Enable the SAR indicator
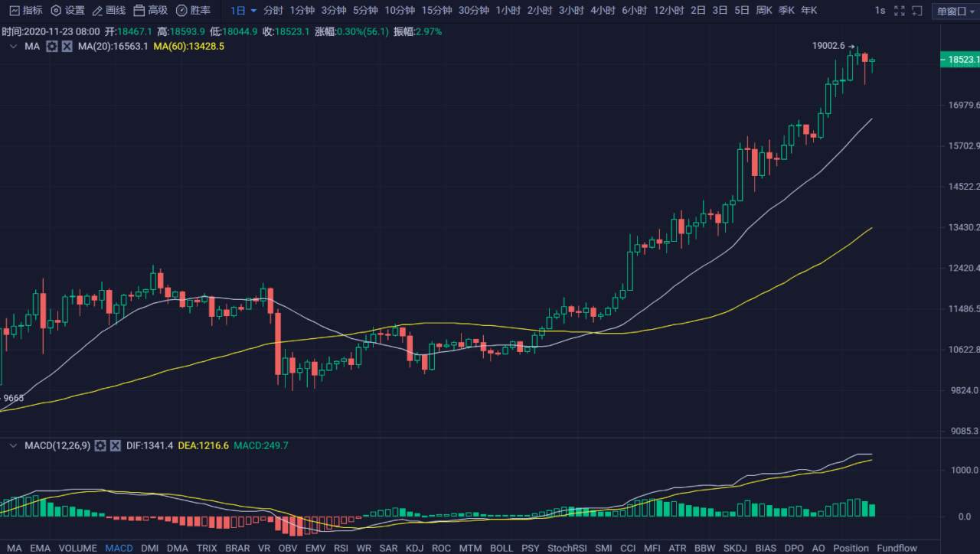 click(388, 548)
